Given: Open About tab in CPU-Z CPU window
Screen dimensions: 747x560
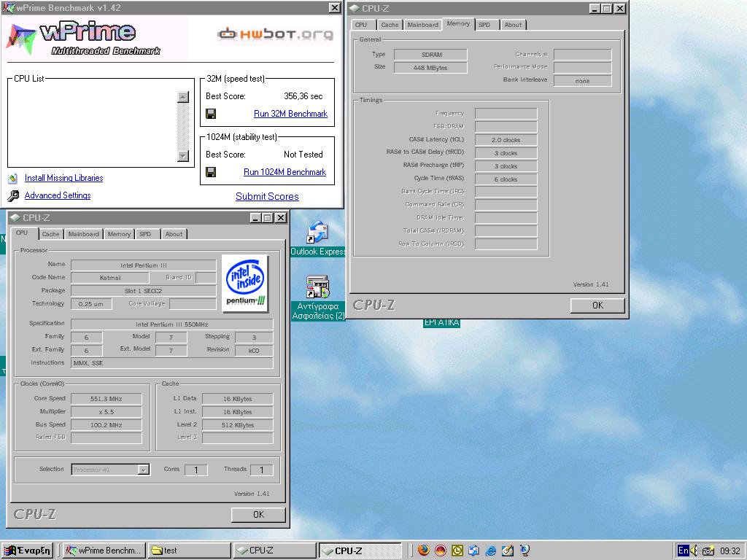Looking at the screenshot, I should (174, 234).
